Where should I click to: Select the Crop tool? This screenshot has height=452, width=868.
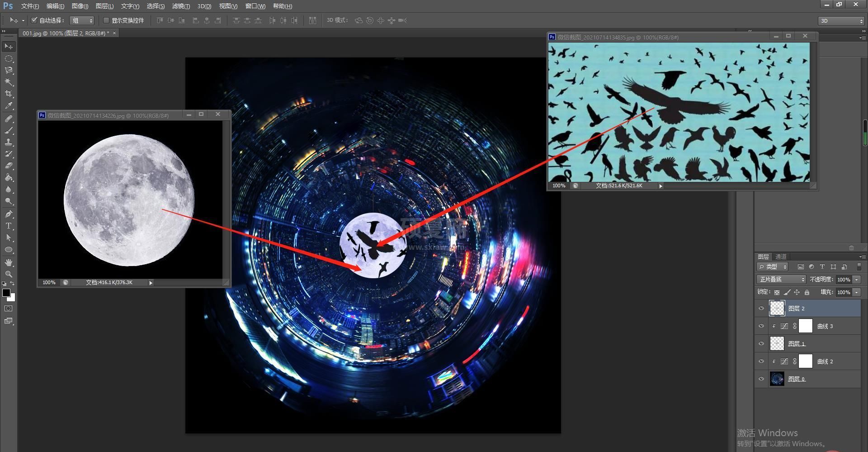click(x=9, y=94)
